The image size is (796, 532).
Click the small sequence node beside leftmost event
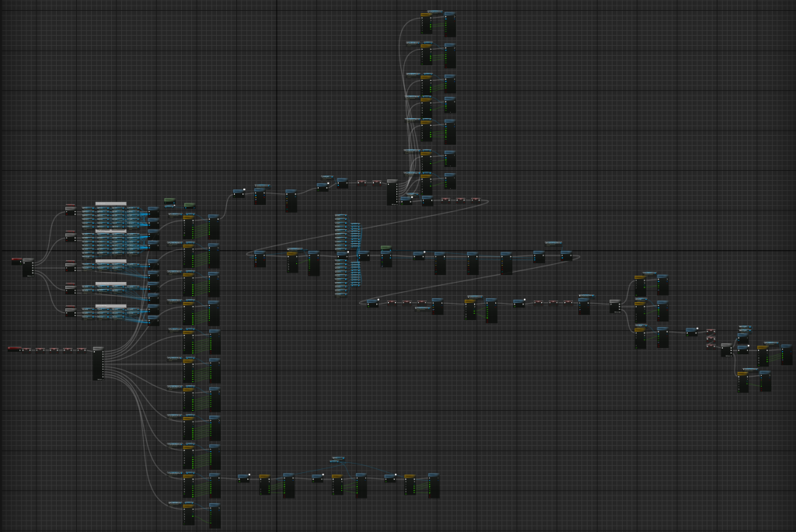28,267
